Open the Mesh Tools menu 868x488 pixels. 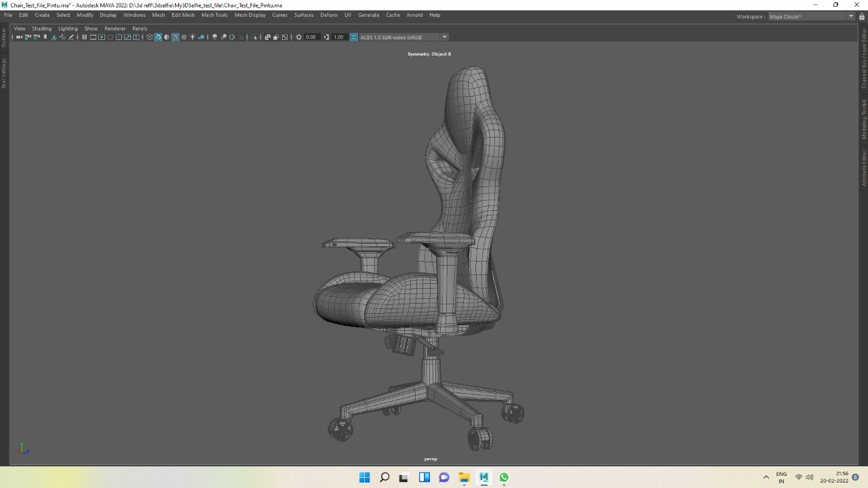(x=214, y=15)
